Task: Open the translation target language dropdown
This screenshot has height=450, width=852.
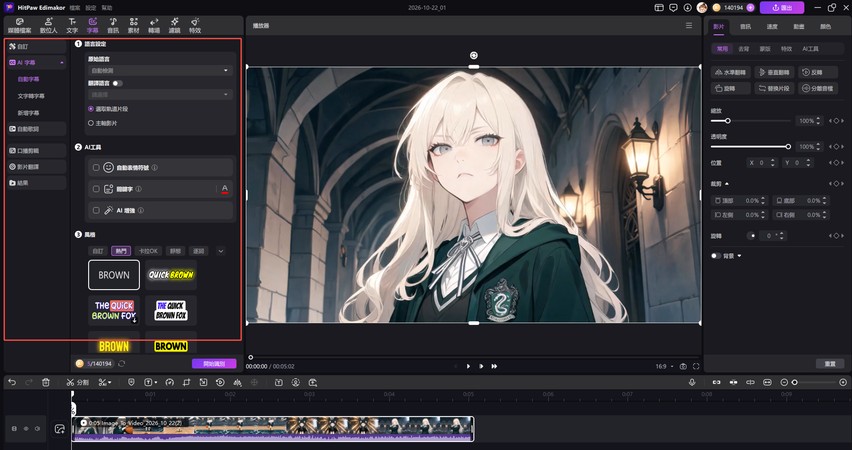Action: 160,95
